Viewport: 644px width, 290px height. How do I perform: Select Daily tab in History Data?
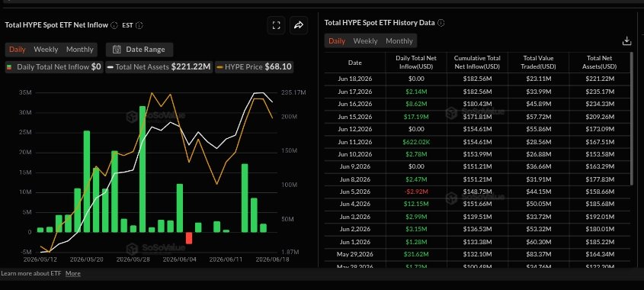click(337, 41)
